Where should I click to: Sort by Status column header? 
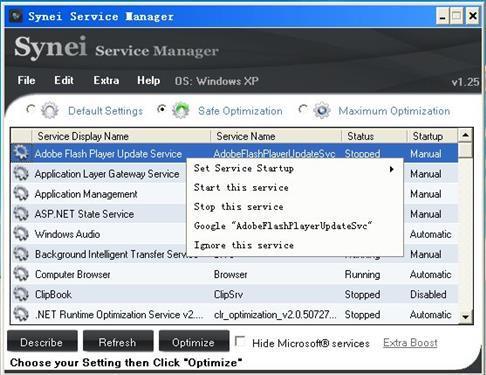pyautogui.click(x=374, y=136)
